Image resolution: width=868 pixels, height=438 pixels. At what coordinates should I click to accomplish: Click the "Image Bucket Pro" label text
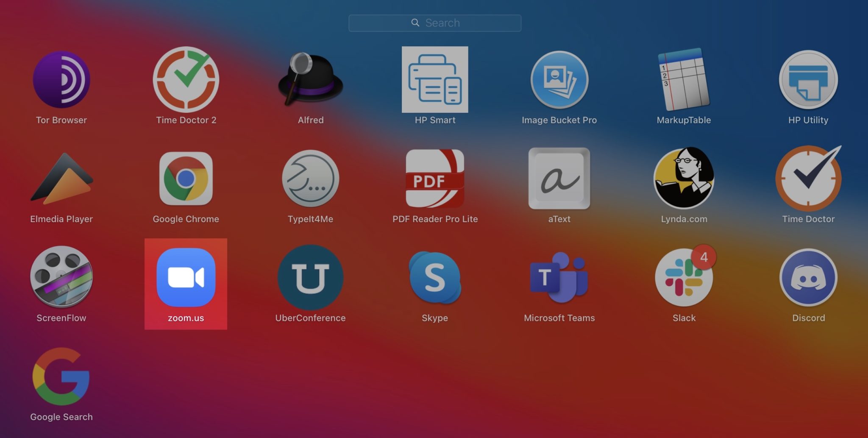559,120
